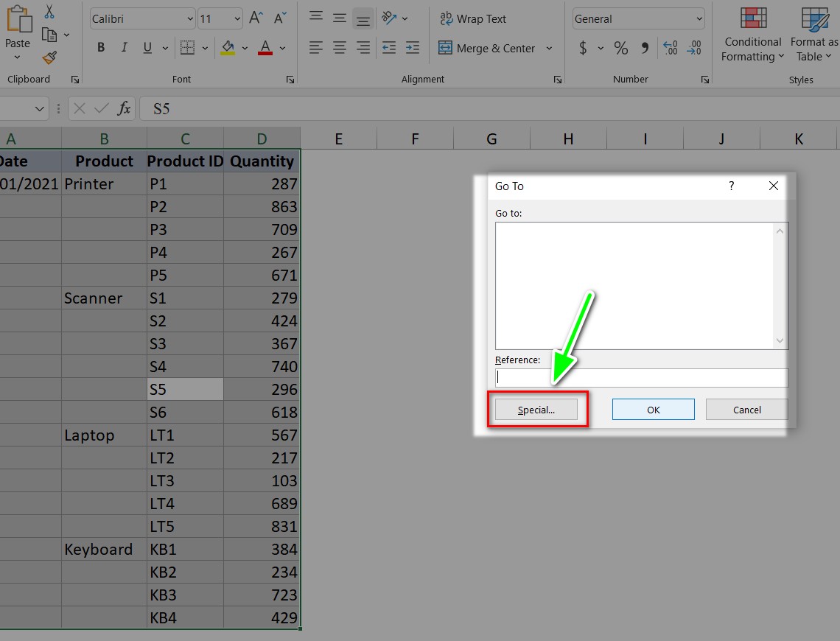Toggle Underline formatting

pyautogui.click(x=147, y=48)
